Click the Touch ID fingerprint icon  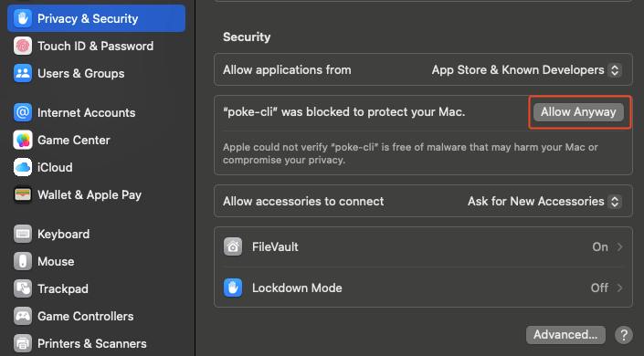pyautogui.click(x=23, y=46)
